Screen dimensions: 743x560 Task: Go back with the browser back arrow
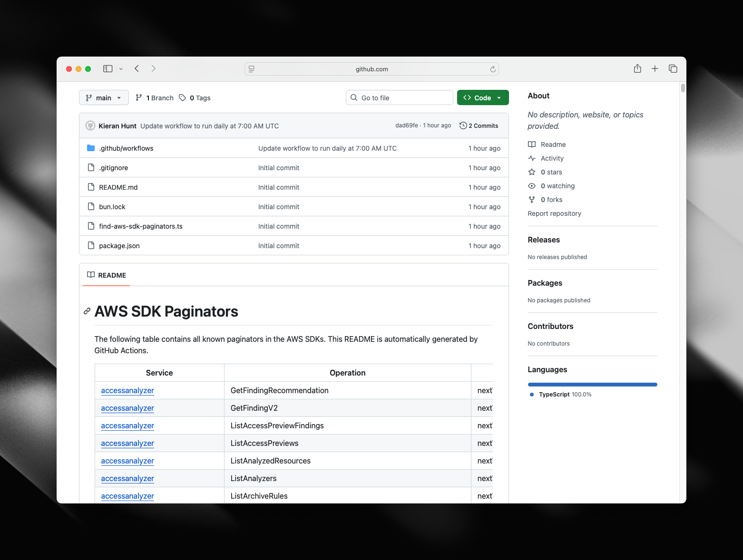137,69
